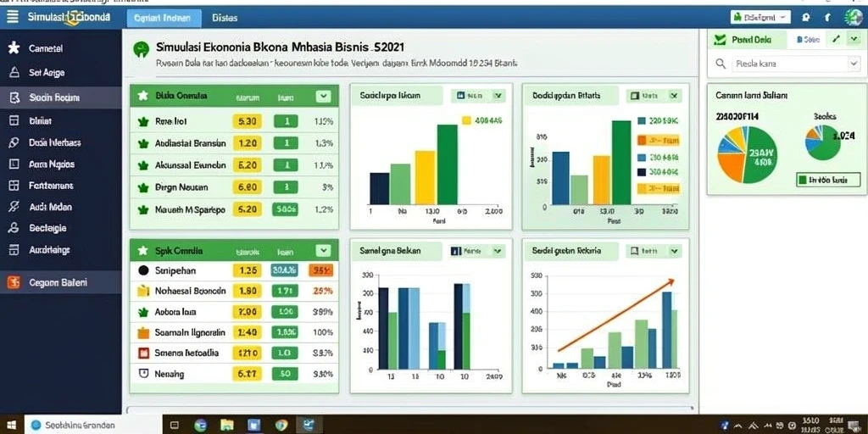This screenshot has height=434, width=868.
Task: Click the green circular page title icon
Action: tap(142, 49)
